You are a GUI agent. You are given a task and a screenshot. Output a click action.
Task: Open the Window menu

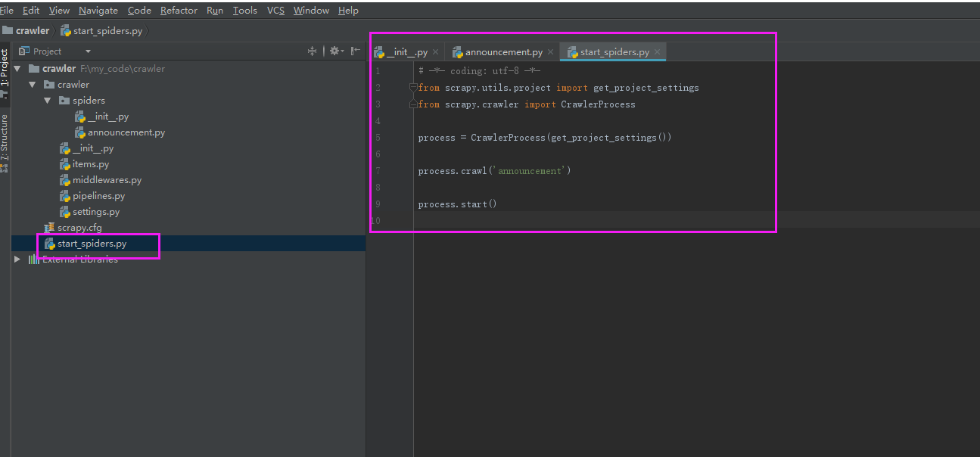(311, 11)
